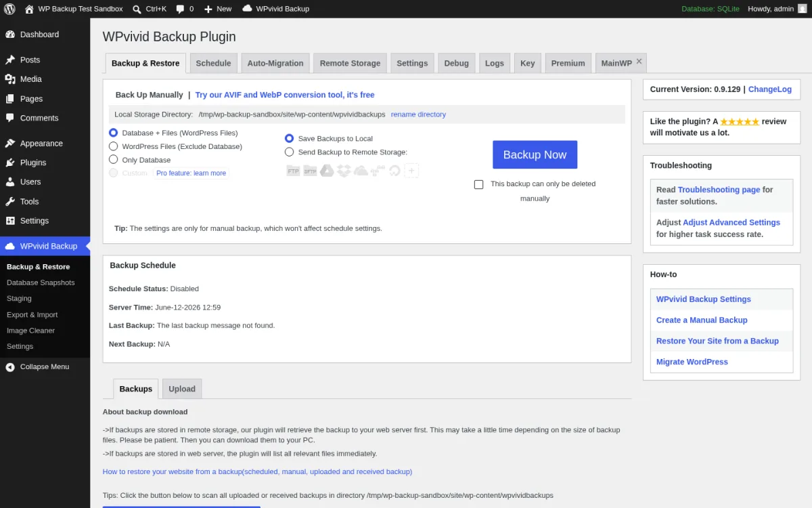The width and height of the screenshot is (812, 508).
Task: Select the Backups sub-tab
Action: pyautogui.click(x=136, y=389)
